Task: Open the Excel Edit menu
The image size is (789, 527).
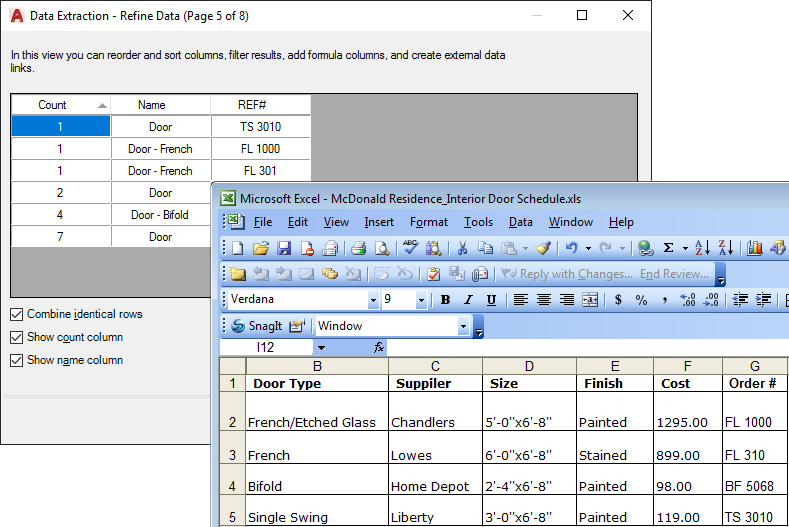Action: [x=298, y=222]
